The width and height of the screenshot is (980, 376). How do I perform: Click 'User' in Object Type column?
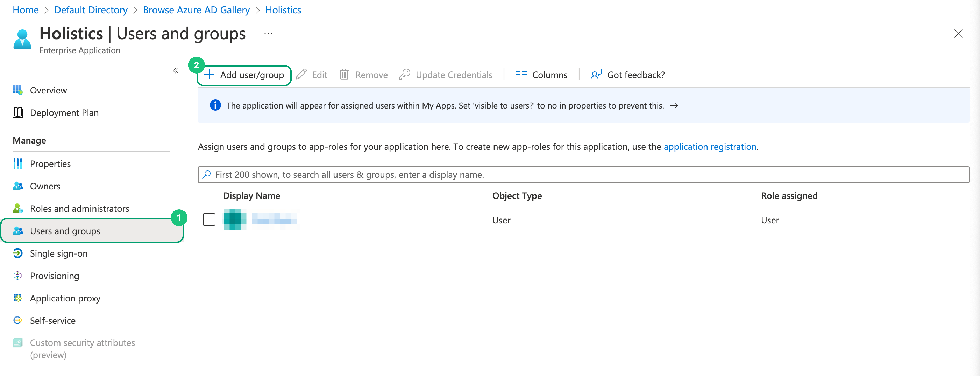pyautogui.click(x=501, y=220)
